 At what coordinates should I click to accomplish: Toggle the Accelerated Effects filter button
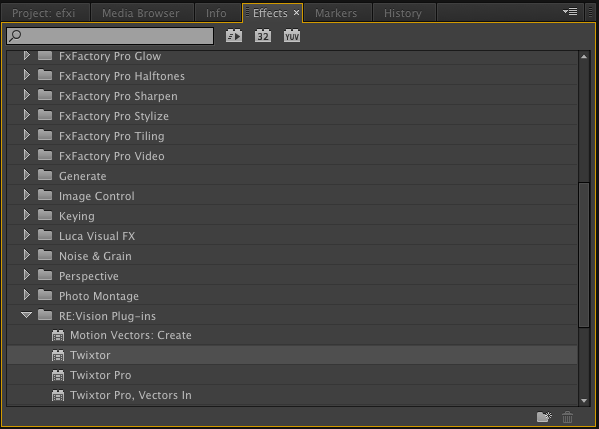(234, 36)
